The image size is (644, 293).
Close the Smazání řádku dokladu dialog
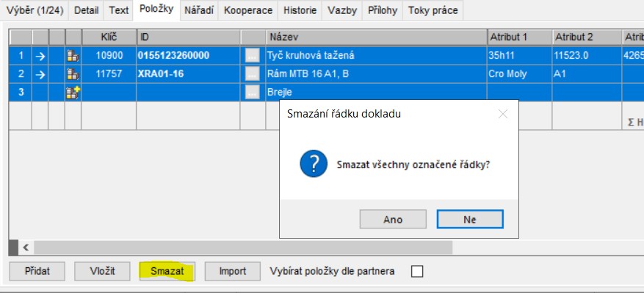(503, 115)
